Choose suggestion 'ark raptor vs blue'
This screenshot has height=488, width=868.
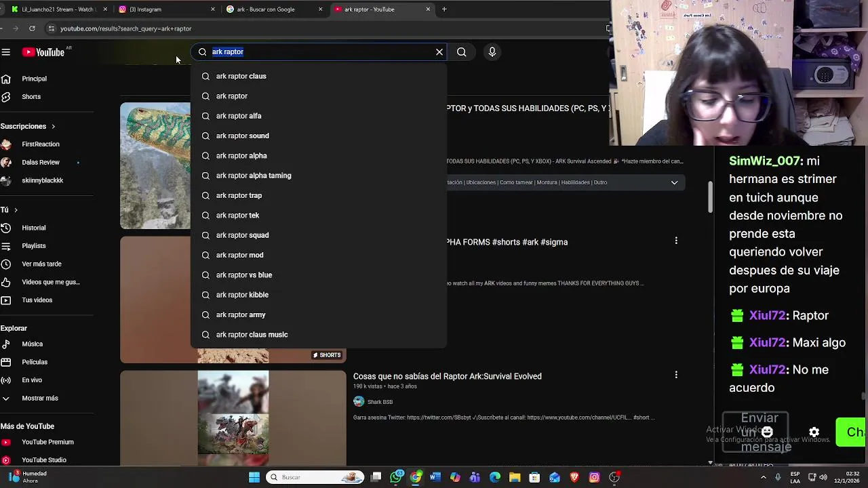(319, 275)
